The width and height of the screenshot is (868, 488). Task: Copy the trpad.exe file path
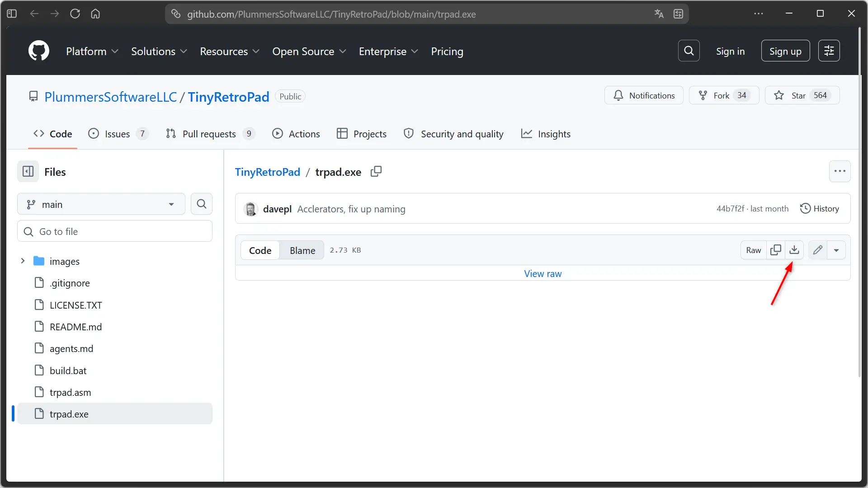pos(376,172)
